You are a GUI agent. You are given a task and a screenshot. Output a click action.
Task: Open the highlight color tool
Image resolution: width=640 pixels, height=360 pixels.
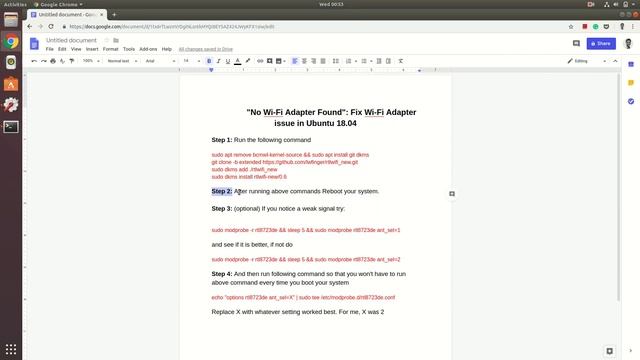click(248, 61)
